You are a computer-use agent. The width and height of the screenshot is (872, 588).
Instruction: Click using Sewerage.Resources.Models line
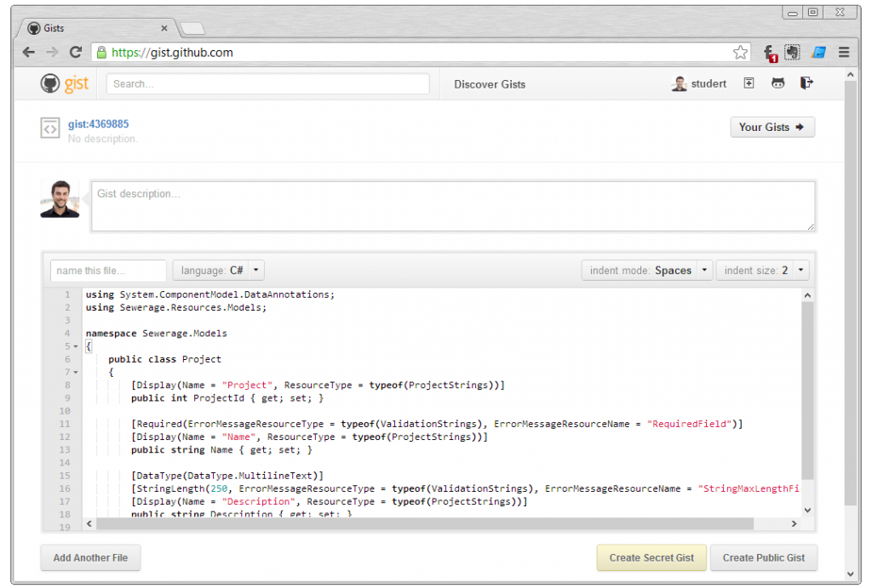pyautogui.click(x=175, y=307)
